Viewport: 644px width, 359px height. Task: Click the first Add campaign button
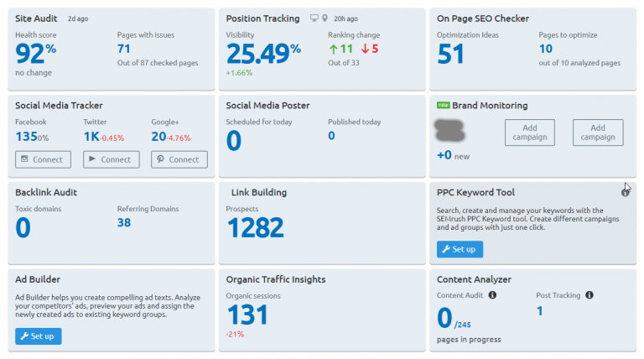pos(530,133)
